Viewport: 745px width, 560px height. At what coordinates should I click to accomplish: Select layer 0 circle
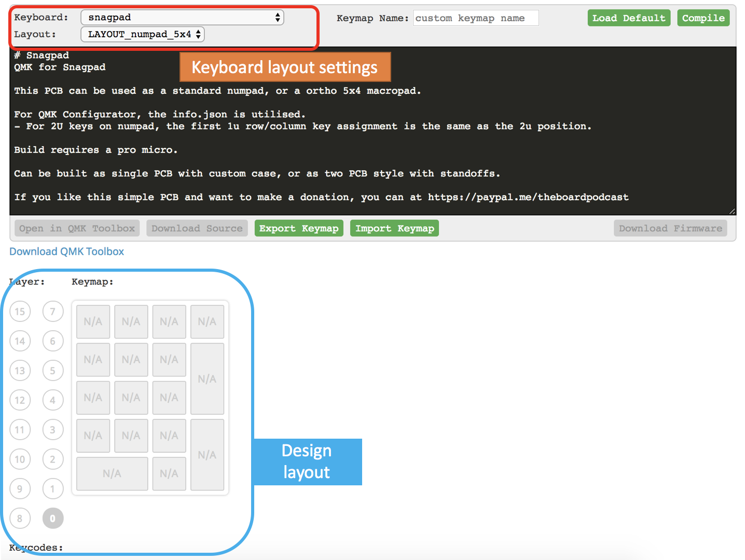[x=52, y=518]
